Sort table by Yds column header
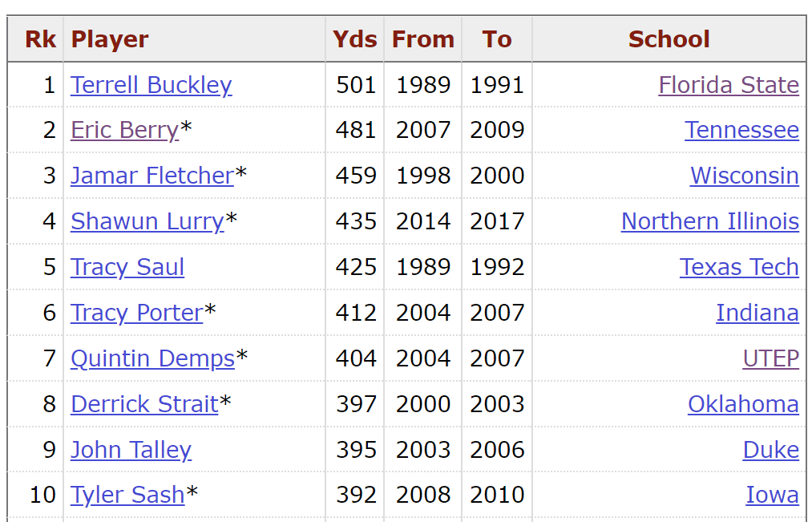 tap(355, 39)
